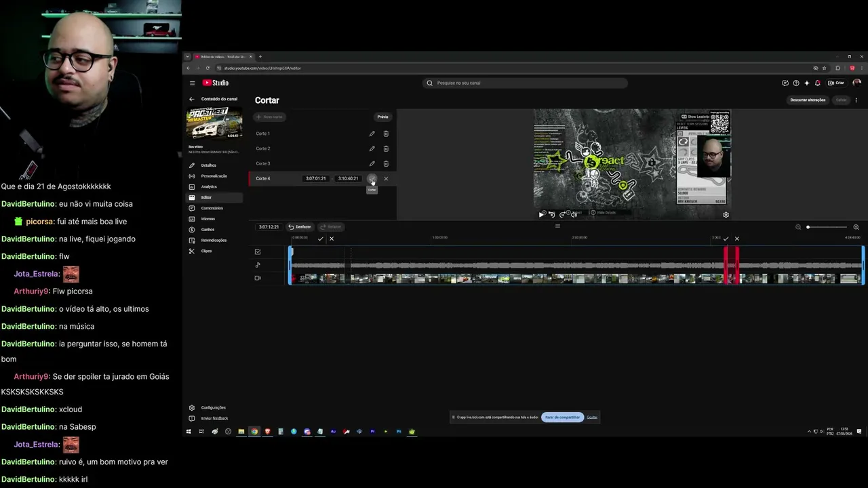Click the YouTube Studio logo

[x=216, y=83]
